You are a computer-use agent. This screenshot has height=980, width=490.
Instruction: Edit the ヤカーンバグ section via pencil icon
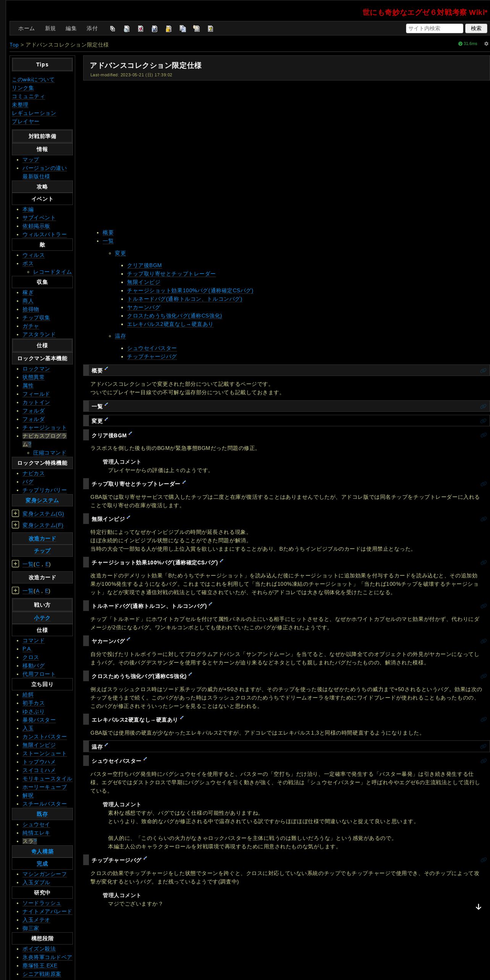point(129,639)
